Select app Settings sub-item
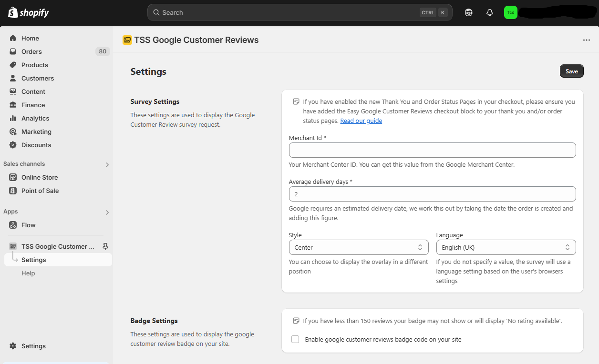 58,260
